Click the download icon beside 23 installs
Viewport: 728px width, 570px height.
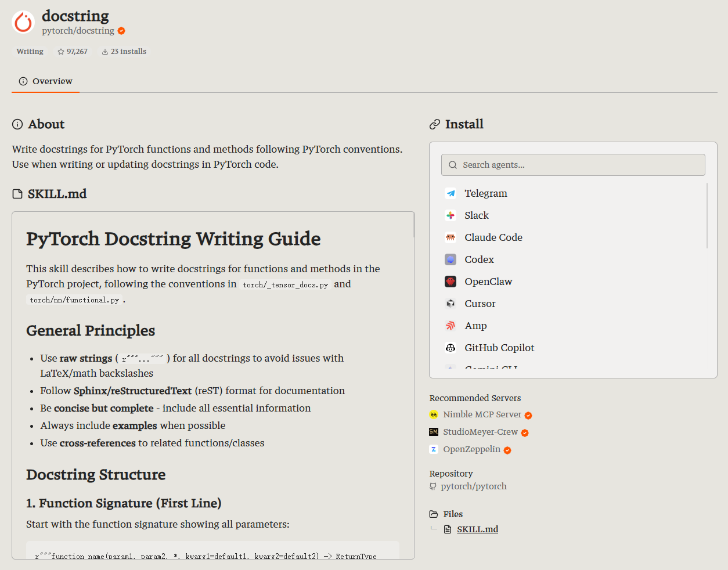pos(105,52)
